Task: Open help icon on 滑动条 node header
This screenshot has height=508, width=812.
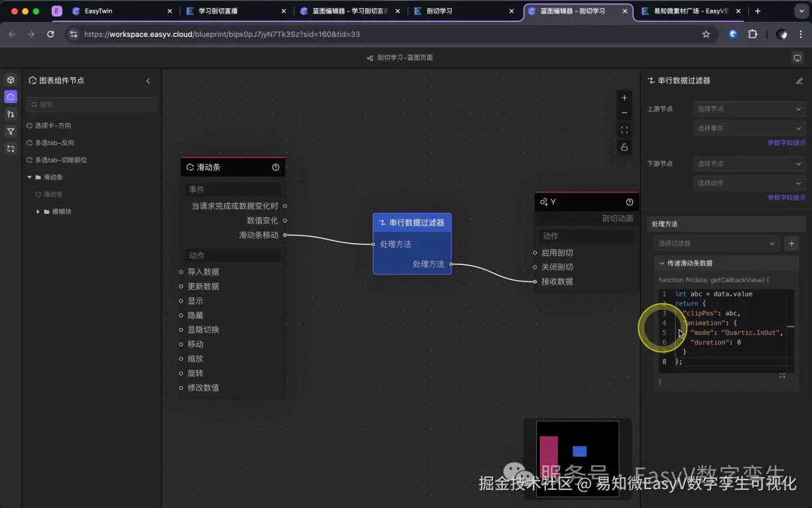Action: click(x=275, y=167)
